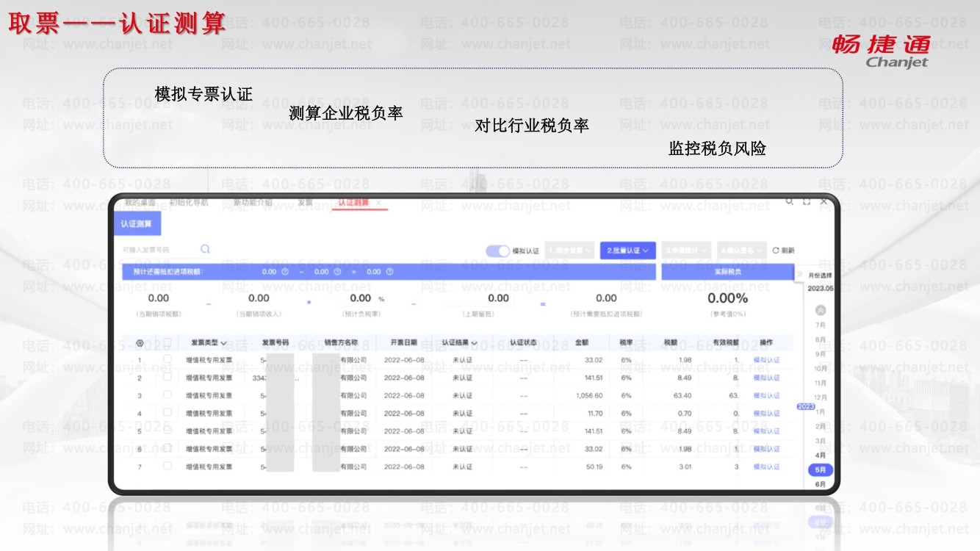Click the 开票日期 column header
Screen dimensions: 980x551
403,342
